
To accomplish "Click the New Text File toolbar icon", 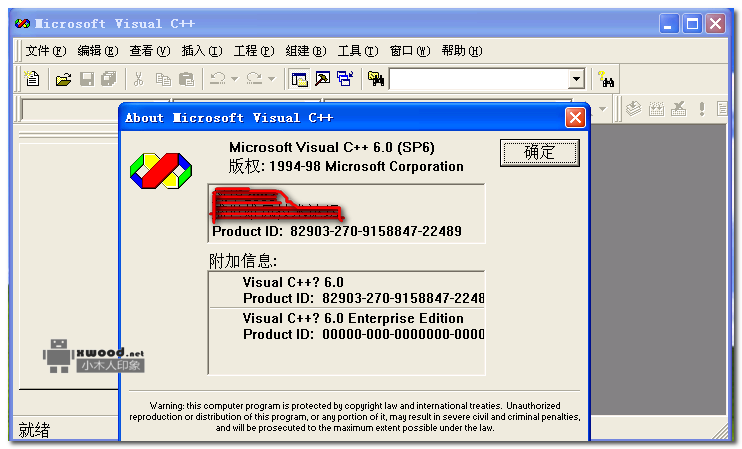I will (x=32, y=79).
